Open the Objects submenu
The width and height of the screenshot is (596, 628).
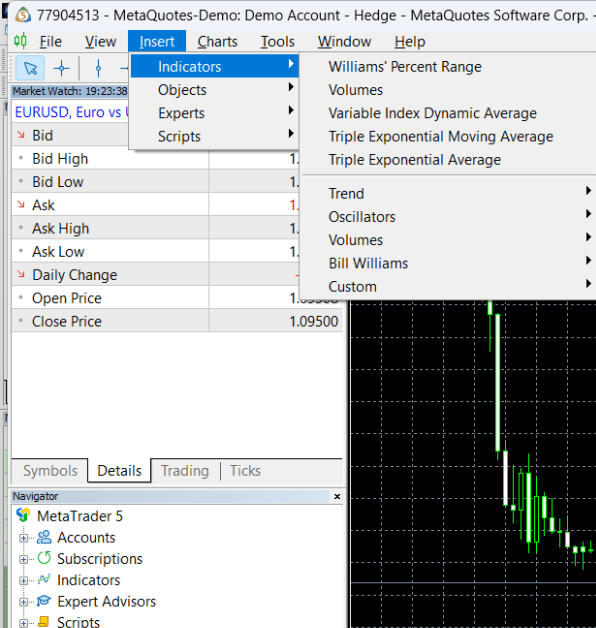tap(215, 90)
